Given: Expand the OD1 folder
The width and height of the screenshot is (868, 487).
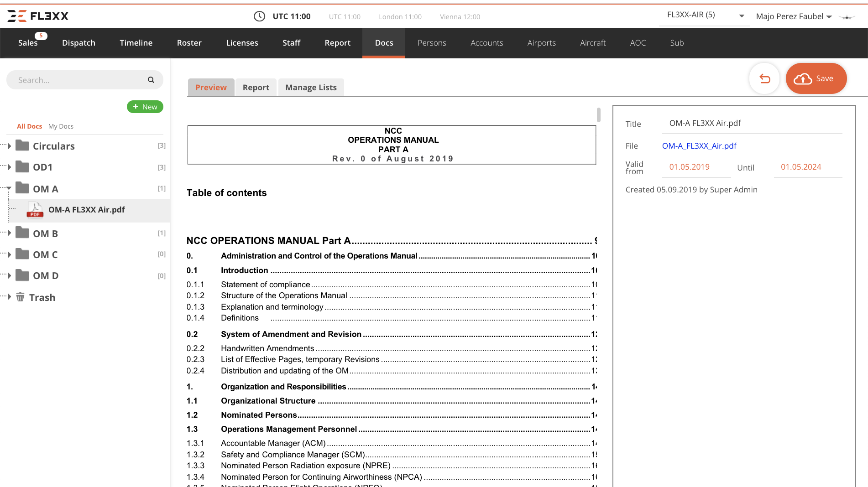Looking at the screenshot, I should click(10, 167).
